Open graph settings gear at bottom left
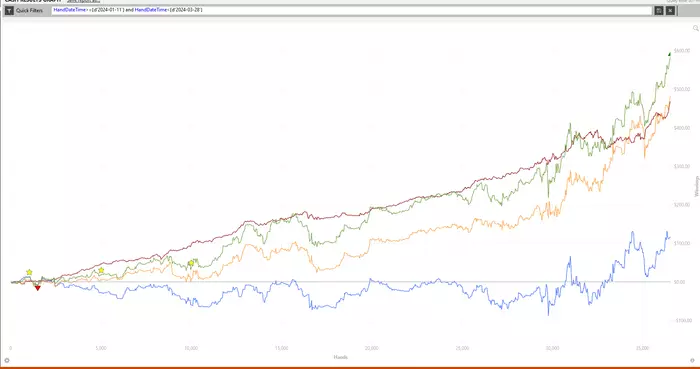This screenshot has width=700, height=369. tap(7, 360)
